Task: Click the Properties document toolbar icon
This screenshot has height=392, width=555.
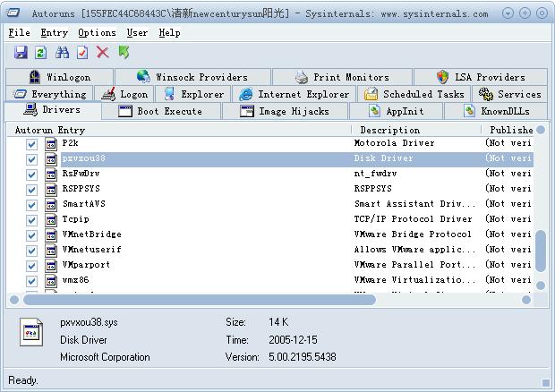Action: click(82, 53)
